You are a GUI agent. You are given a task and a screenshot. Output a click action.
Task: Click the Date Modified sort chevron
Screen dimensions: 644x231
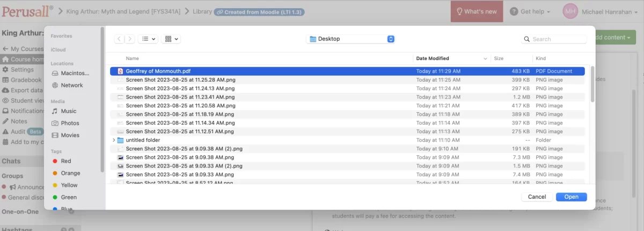click(x=485, y=58)
